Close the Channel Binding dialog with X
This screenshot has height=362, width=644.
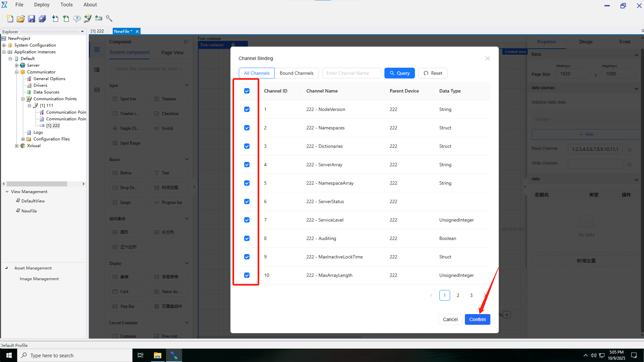[x=487, y=58]
